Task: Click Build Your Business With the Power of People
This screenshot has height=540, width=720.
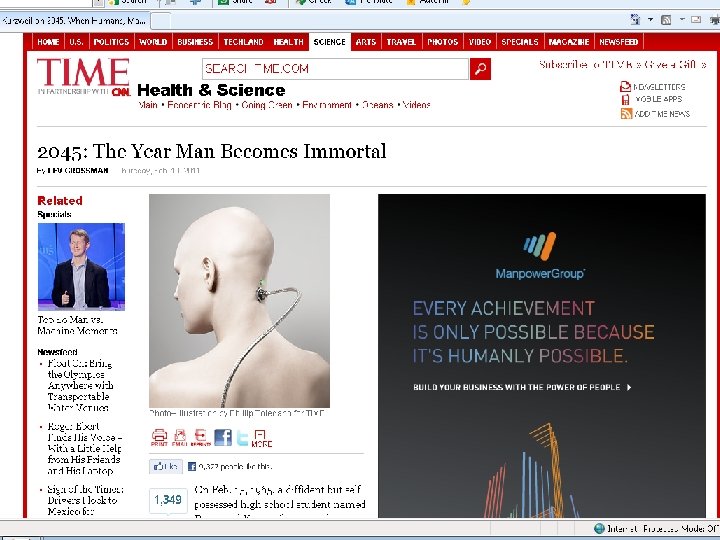Action: pos(523,387)
